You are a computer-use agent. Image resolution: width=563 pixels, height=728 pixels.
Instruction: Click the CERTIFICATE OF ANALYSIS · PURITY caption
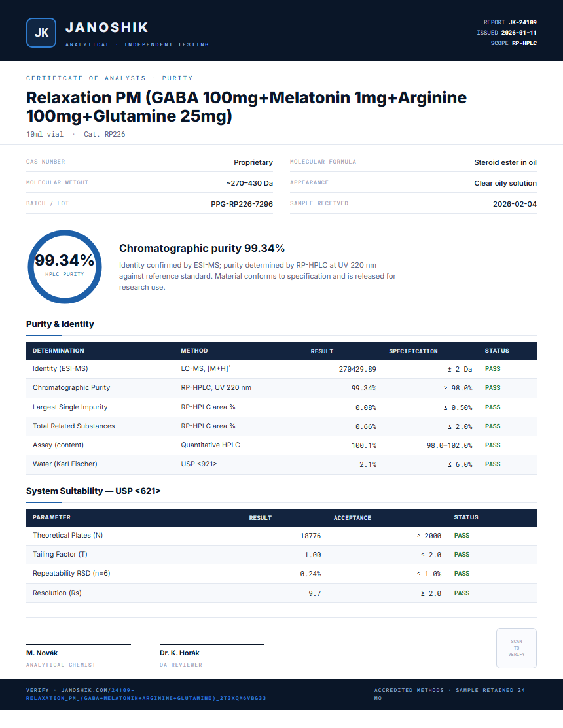109,78
